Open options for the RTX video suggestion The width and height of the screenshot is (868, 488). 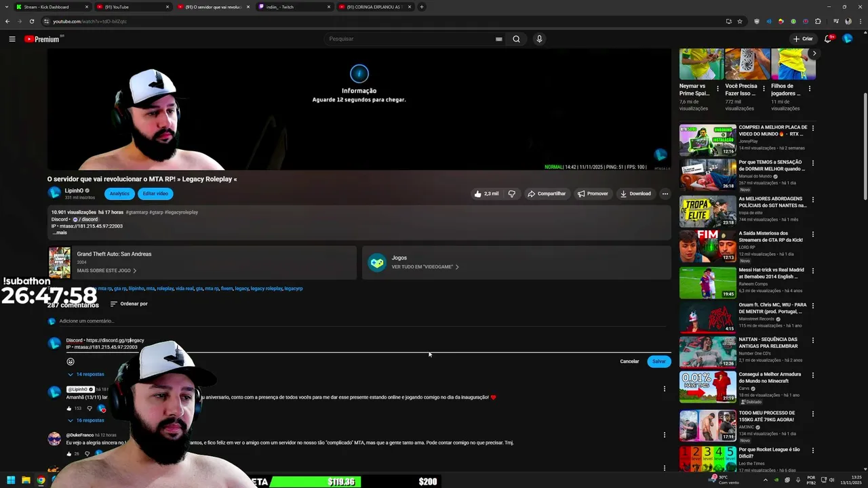click(812, 128)
